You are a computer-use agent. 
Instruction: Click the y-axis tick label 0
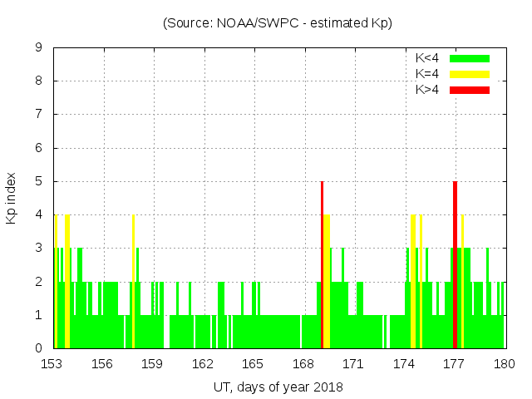click(39, 348)
